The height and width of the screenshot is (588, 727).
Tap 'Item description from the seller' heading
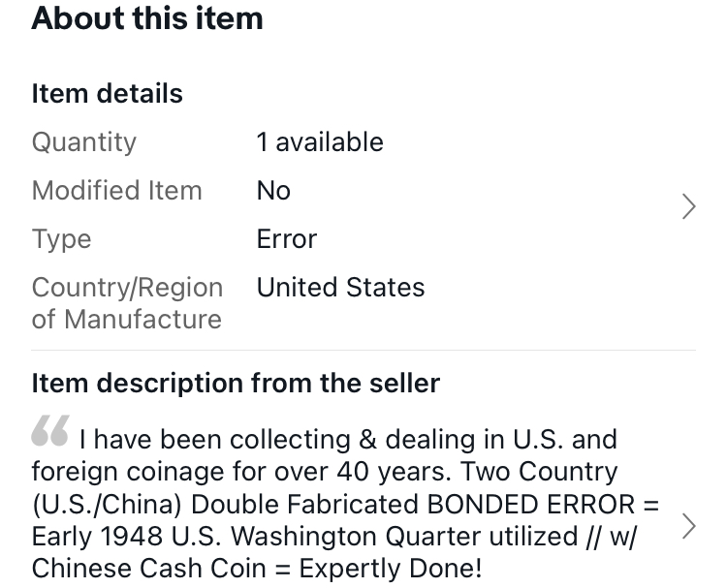click(236, 384)
